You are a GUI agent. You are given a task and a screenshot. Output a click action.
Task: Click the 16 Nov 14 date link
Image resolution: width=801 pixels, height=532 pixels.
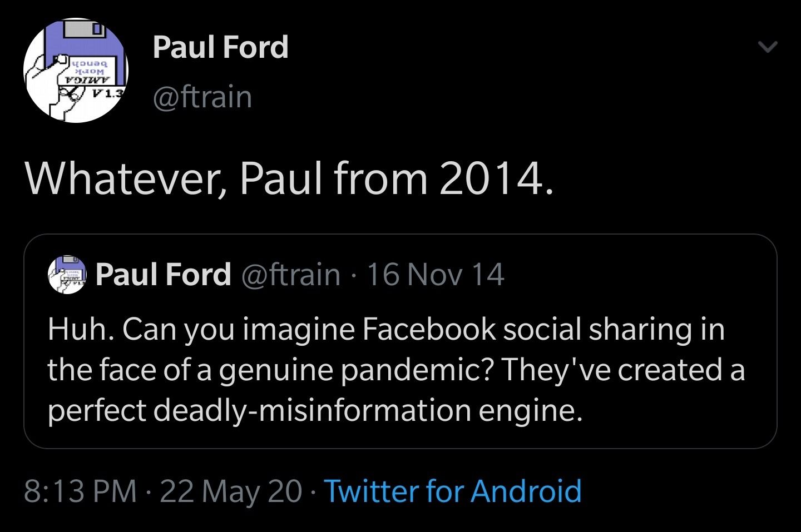(436, 274)
